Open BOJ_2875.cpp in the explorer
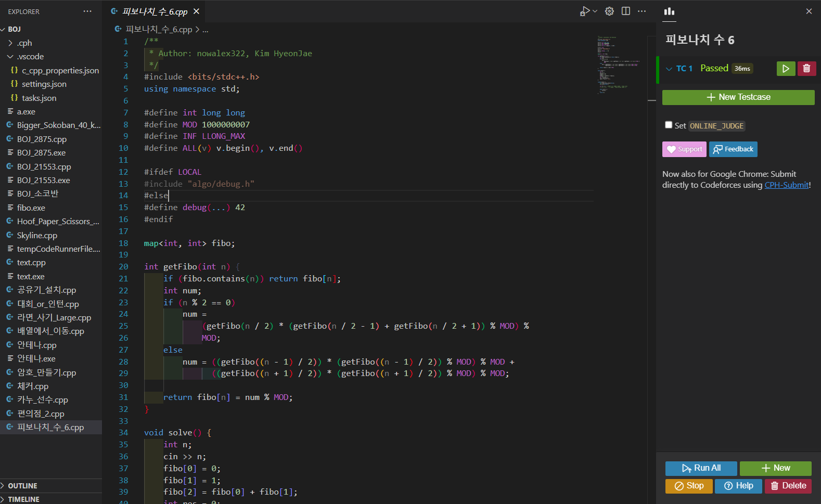The height and width of the screenshot is (504, 821). (x=42, y=139)
